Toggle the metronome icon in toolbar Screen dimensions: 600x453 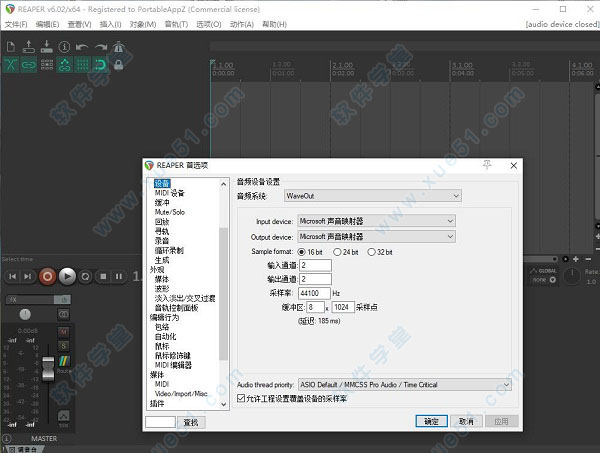(118, 47)
